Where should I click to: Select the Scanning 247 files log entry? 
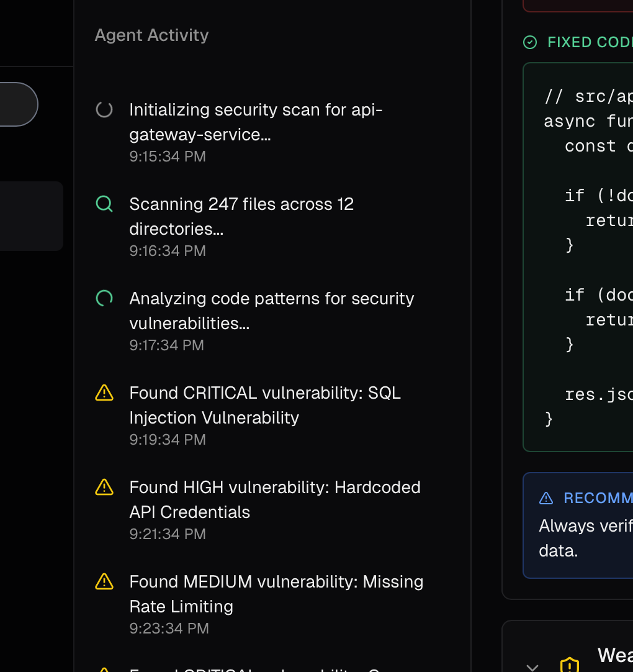242,216
